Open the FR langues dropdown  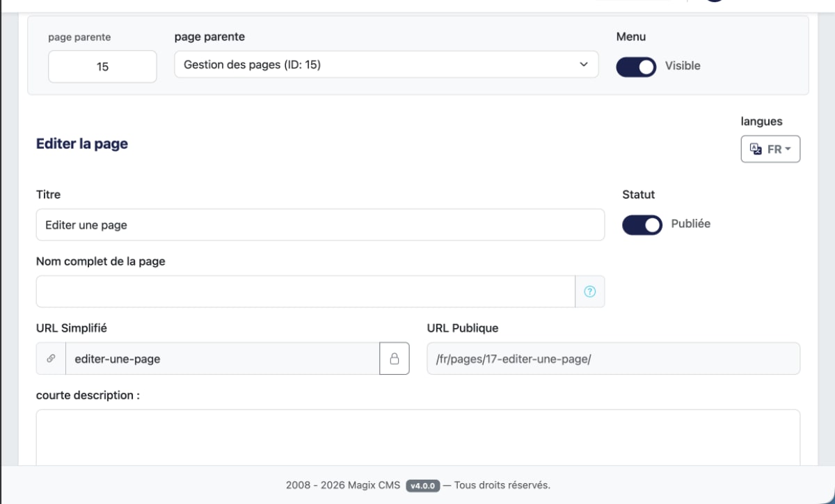click(x=770, y=149)
